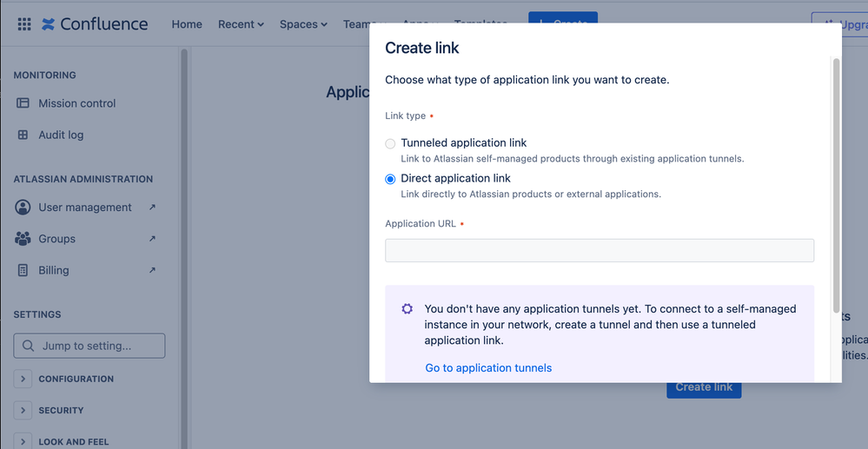The height and width of the screenshot is (449, 868).
Task: Click the Mission control icon
Action: (x=23, y=103)
